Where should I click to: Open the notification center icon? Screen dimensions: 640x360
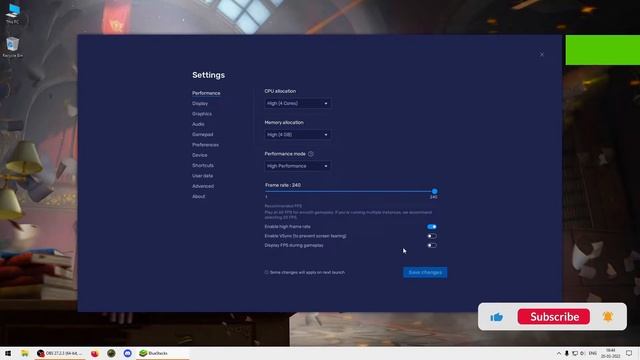[x=629, y=353]
